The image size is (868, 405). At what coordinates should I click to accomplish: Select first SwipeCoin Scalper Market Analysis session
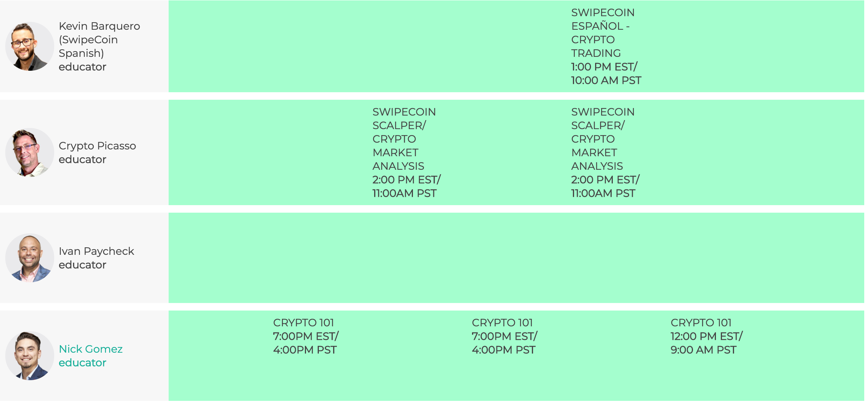[407, 152]
